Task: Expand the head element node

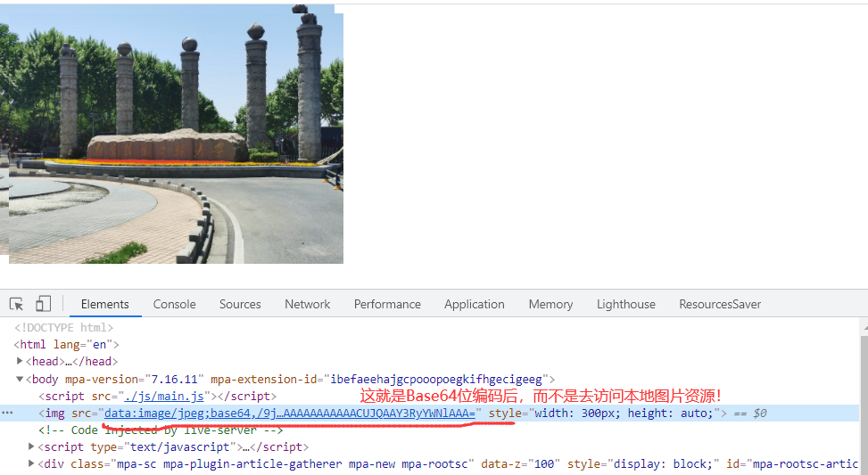Action: (x=20, y=361)
